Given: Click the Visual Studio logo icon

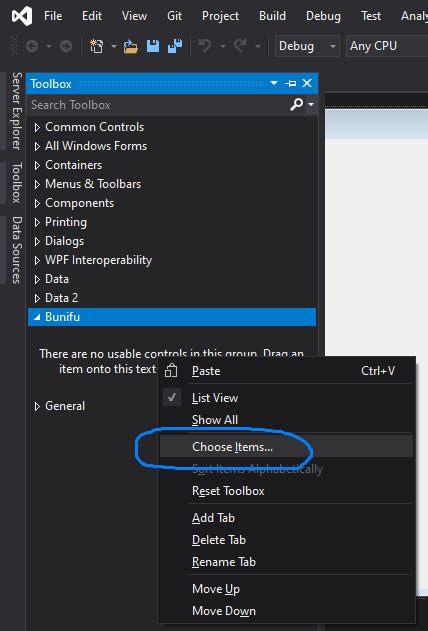Looking at the screenshot, I should (x=22, y=16).
